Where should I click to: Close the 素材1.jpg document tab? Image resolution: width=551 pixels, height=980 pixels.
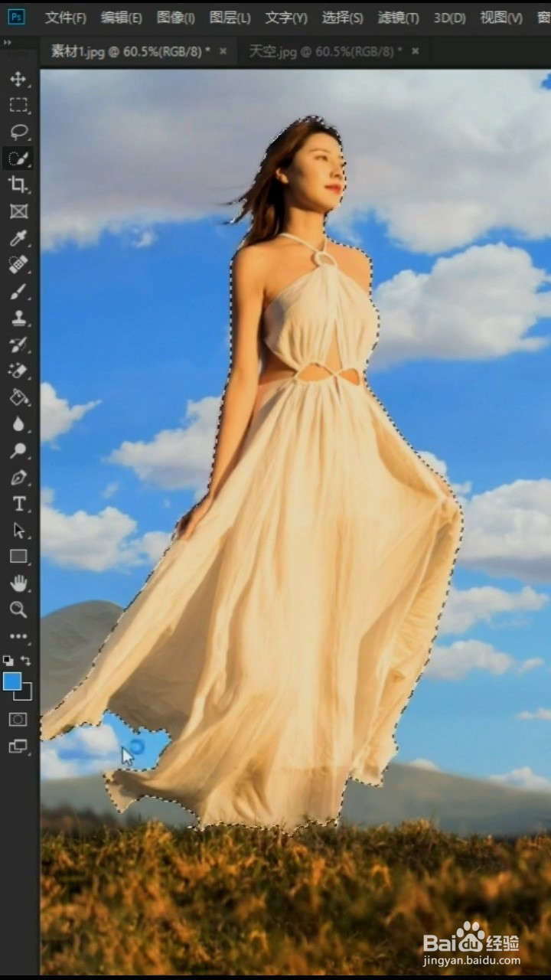point(223,51)
